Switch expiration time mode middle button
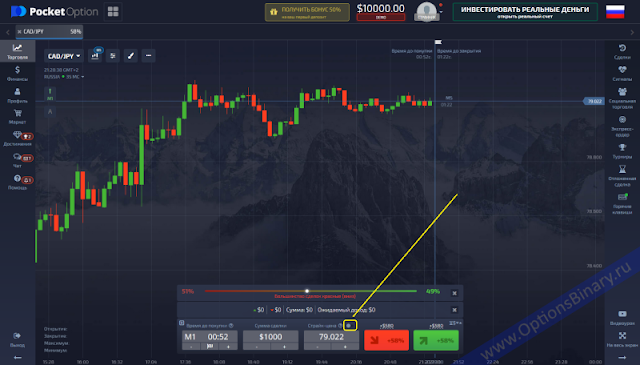Screen dimensions: 640x365 [x=210, y=346]
